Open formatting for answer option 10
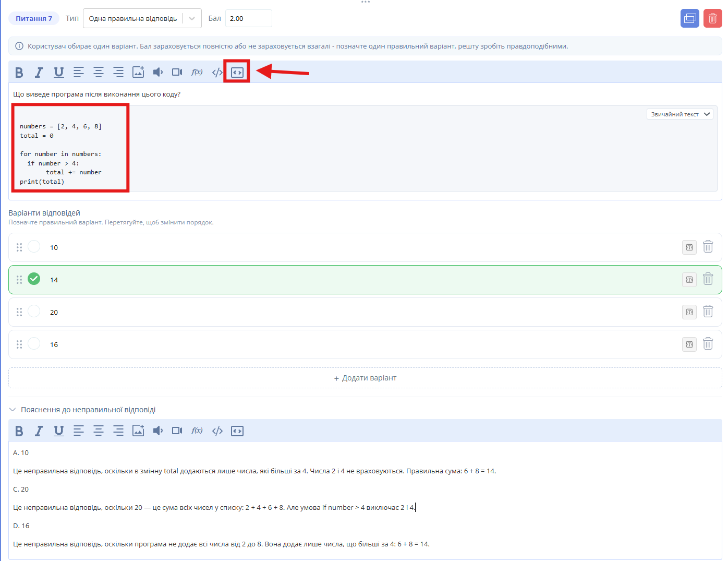The height and width of the screenshot is (561, 728). pyautogui.click(x=689, y=247)
